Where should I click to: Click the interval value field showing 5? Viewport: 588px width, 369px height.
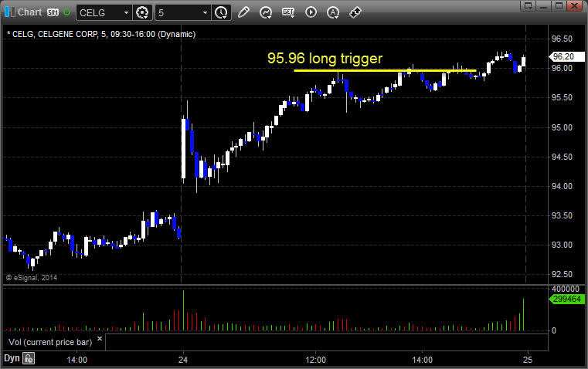(x=178, y=12)
